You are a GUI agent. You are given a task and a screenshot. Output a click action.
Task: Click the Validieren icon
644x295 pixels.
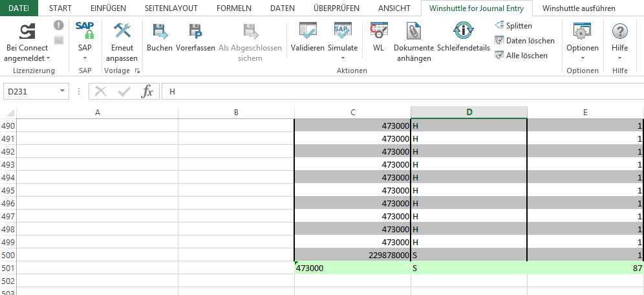(308, 31)
